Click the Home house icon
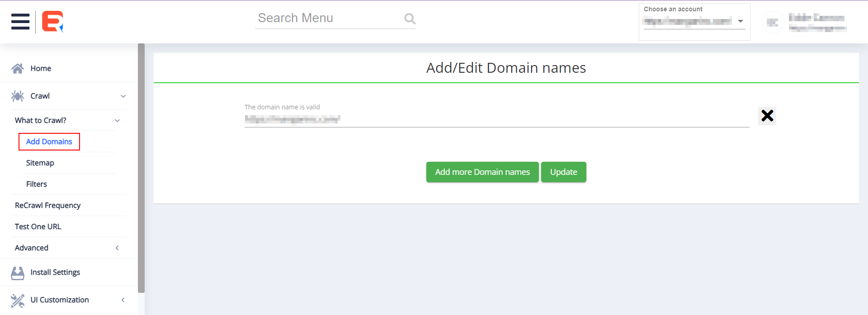 [x=18, y=69]
